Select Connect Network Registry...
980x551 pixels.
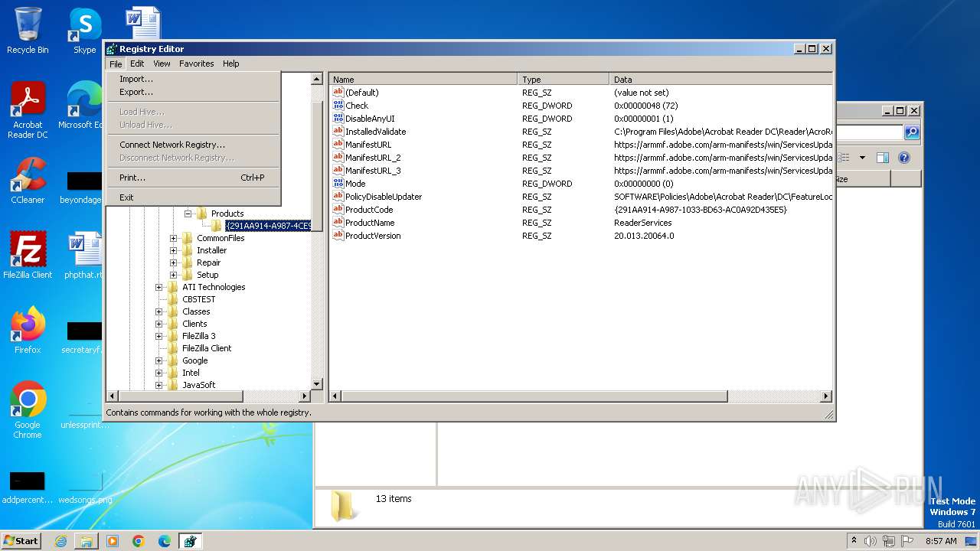click(194, 145)
